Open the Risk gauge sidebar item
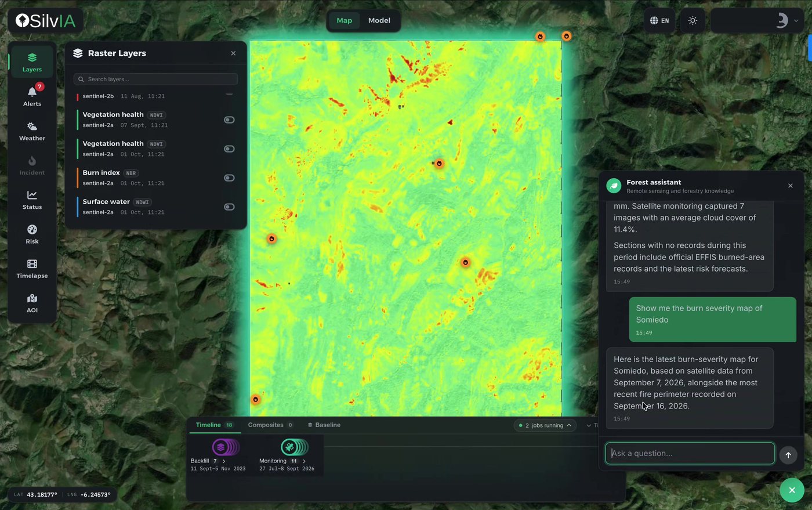 [32, 234]
